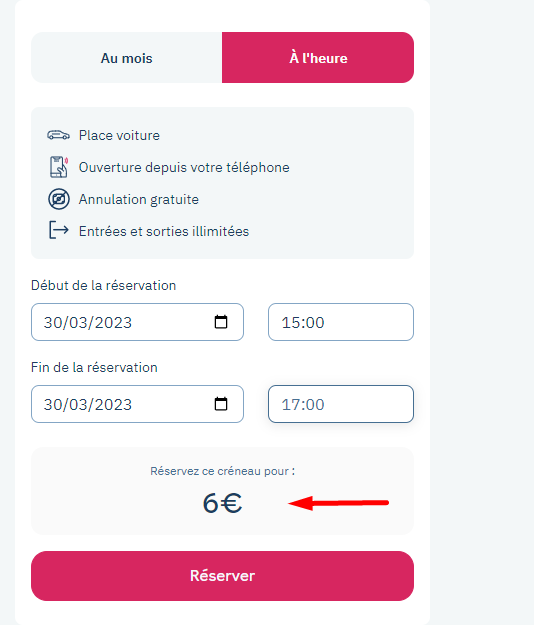Click the Place voiture text

click(x=119, y=136)
